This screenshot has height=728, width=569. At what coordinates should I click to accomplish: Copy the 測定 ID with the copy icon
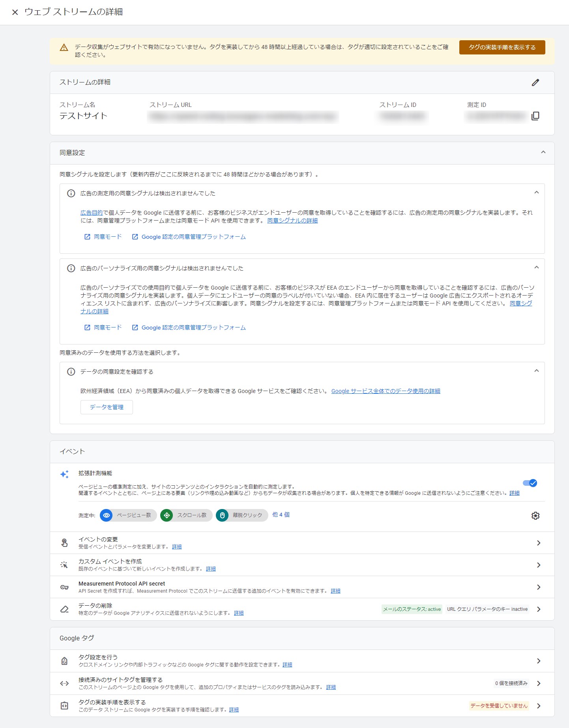coord(535,116)
